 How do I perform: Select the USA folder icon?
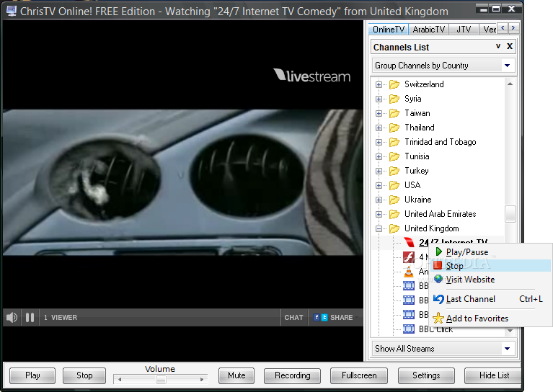pyautogui.click(x=394, y=185)
